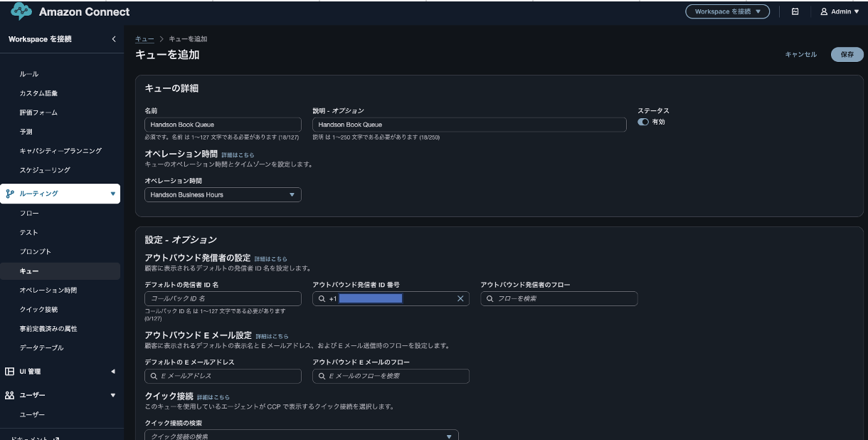Viewport: 868px width, 440px height.
Task: Open フロー under routing
Action: click(29, 214)
